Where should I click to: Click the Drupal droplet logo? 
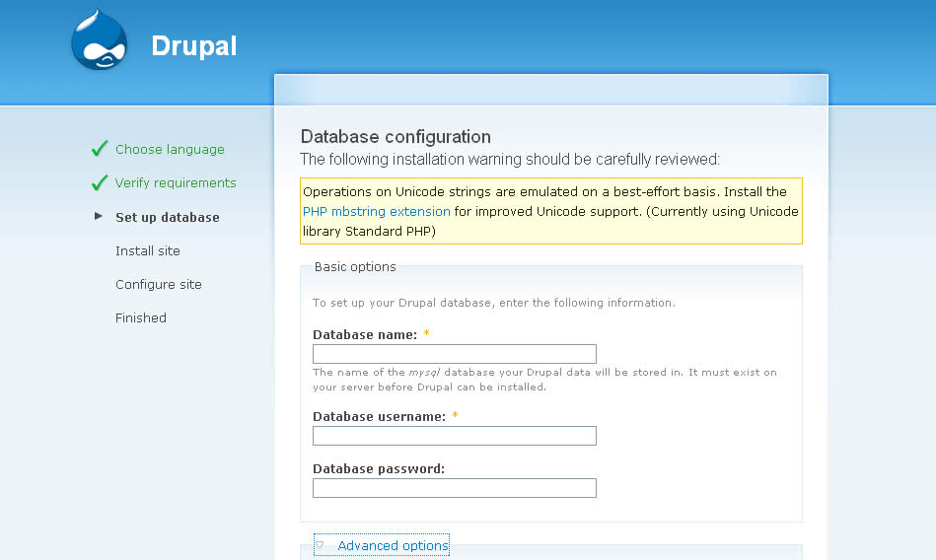coord(100,40)
